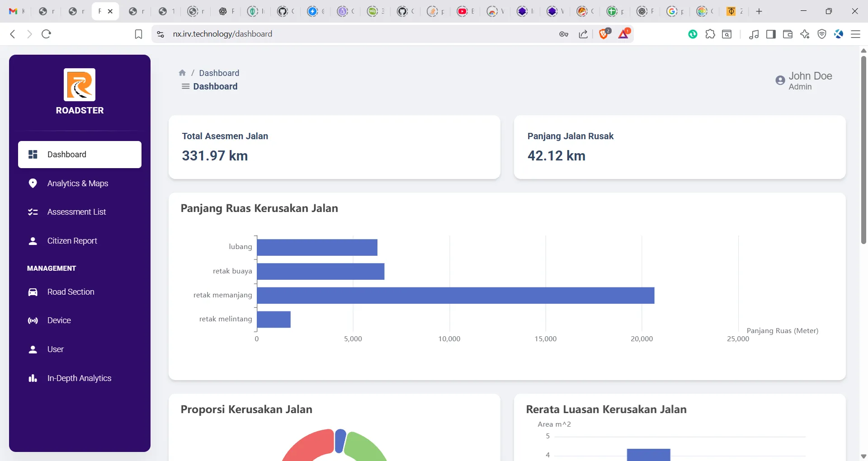
Task: Click the home icon in breadcrumb
Action: (182, 73)
